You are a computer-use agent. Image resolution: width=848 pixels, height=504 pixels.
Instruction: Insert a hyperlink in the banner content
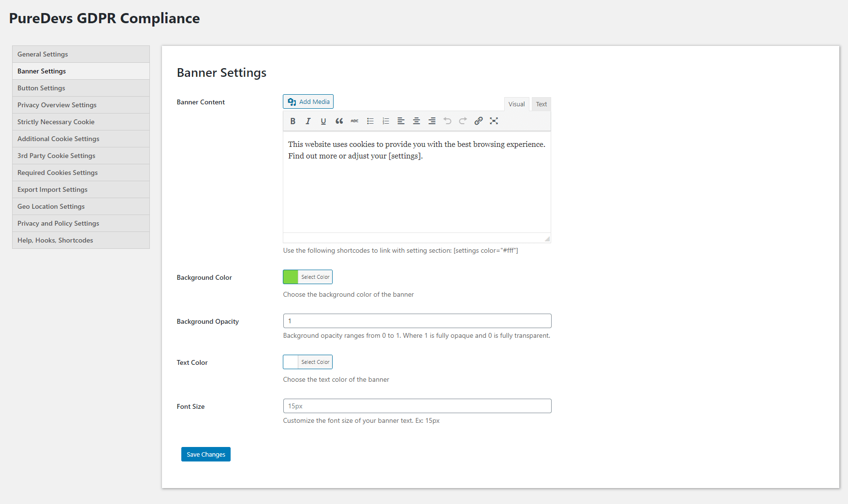(x=478, y=121)
